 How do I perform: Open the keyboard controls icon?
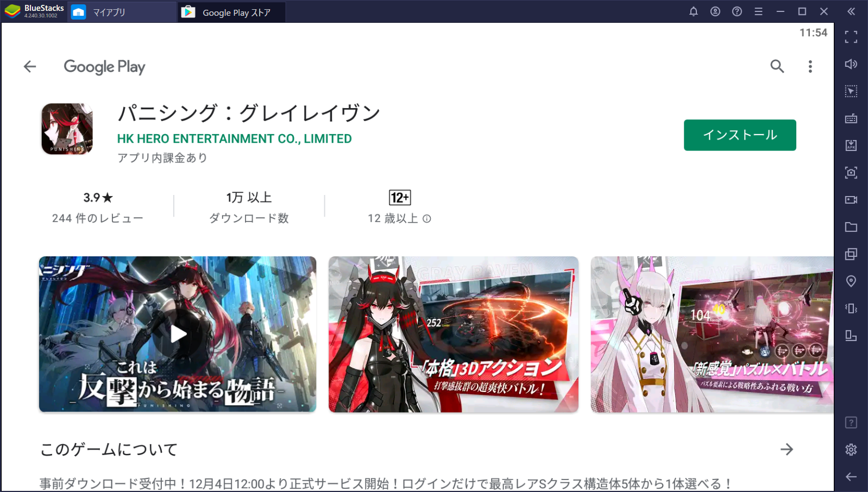[x=851, y=118]
